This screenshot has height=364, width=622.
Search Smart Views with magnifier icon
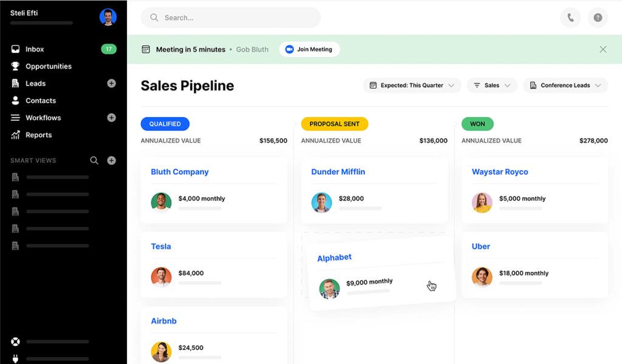click(94, 160)
